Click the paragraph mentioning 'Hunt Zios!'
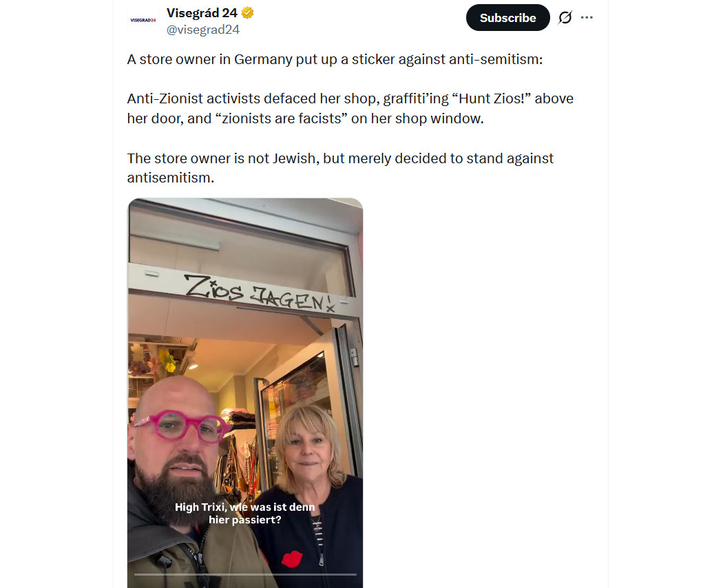The height and width of the screenshot is (588, 723). [350, 108]
